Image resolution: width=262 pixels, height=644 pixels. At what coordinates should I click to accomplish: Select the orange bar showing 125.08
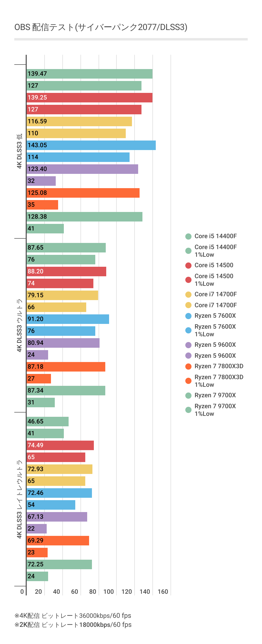coord(83,193)
